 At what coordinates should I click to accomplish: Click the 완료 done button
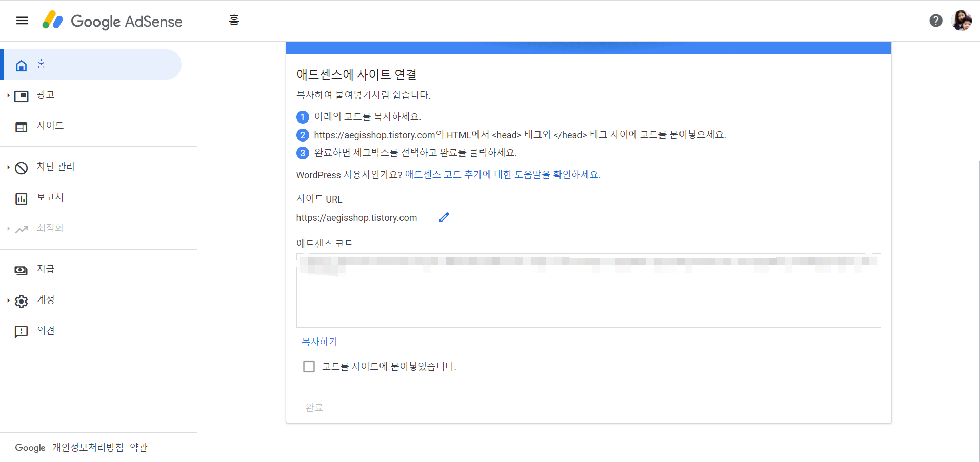(x=314, y=408)
